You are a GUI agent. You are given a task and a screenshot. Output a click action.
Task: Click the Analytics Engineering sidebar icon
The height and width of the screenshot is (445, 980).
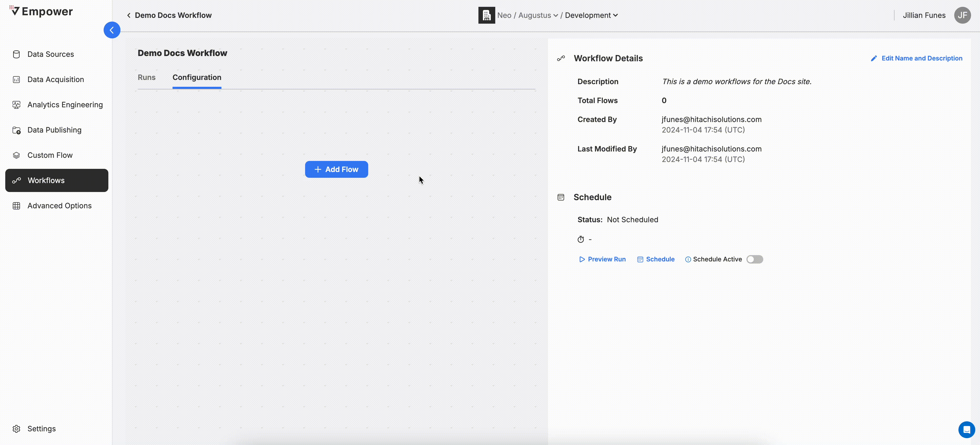(16, 105)
